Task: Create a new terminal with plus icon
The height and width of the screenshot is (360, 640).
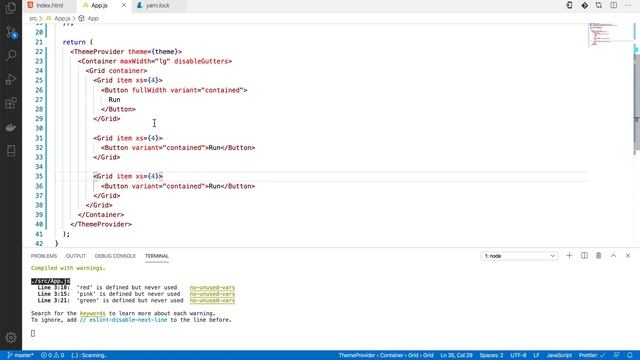Action: point(569,256)
